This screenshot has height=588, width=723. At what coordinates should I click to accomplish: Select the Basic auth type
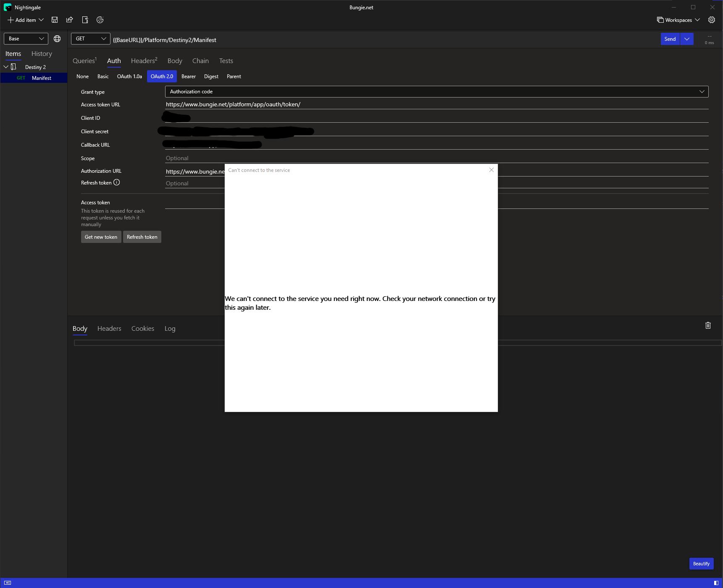coord(103,76)
